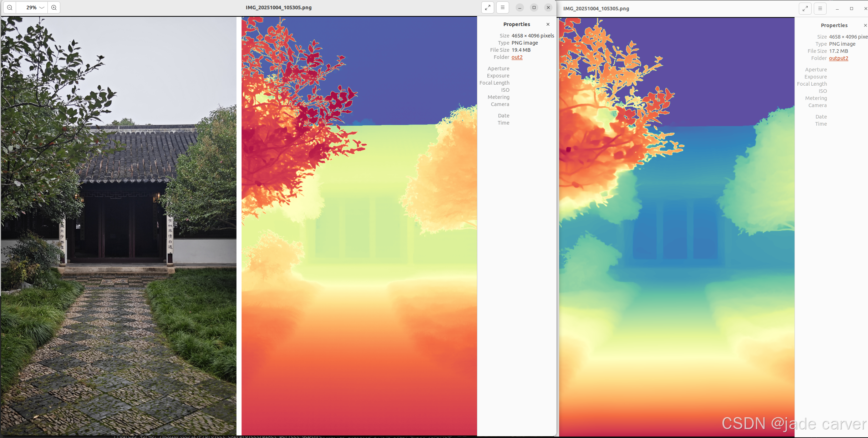The width and height of the screenshot is (868, 438).
Task: Maximize the left image viewer window
Action: [534, 7]
